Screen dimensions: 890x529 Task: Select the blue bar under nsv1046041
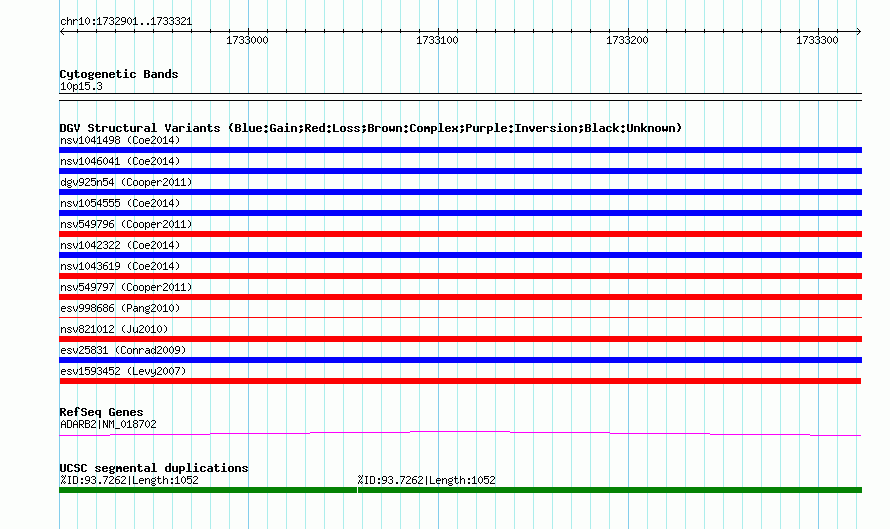460,171
